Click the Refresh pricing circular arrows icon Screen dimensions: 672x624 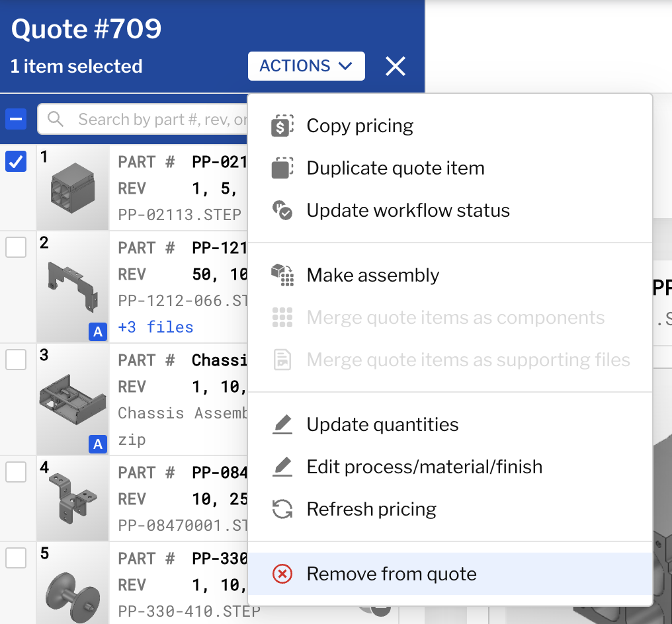pyautogui.click(x=282, y=509)
